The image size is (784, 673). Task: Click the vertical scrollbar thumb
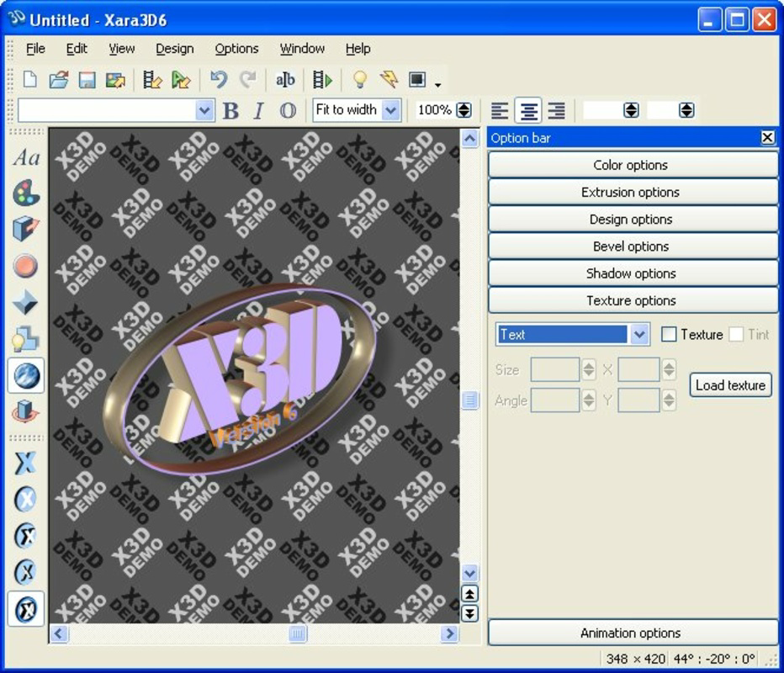[x=469, y=400]
